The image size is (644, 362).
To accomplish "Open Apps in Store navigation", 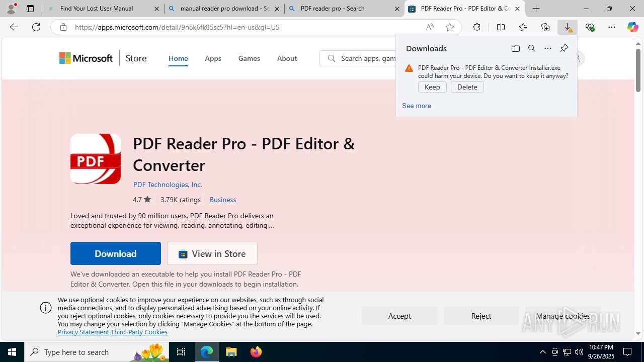I will coord(213,58).
